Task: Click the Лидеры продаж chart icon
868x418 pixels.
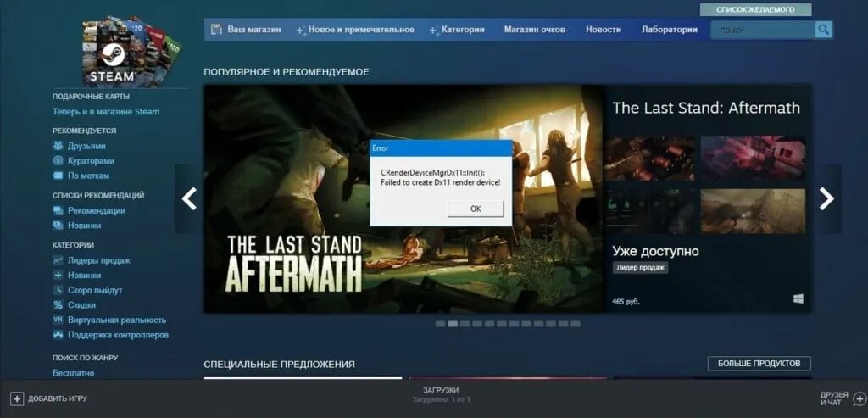Action: pyautogui.click(x=58, y=260)
